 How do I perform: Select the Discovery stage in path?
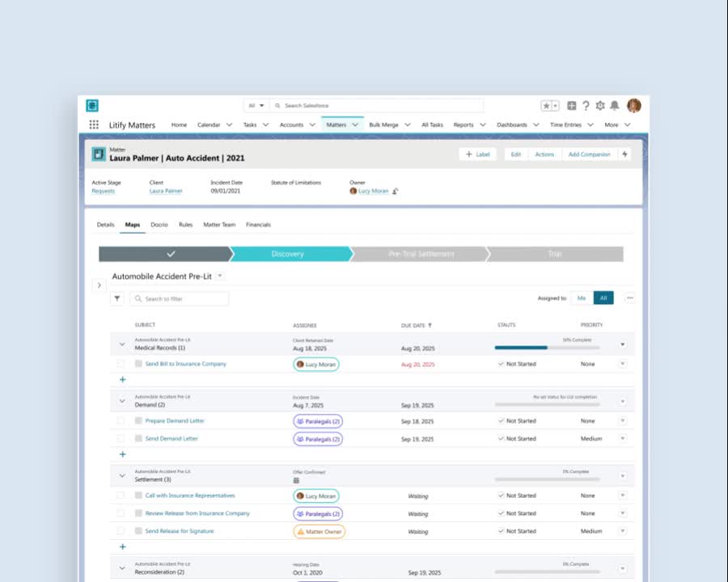pos(290,254)
